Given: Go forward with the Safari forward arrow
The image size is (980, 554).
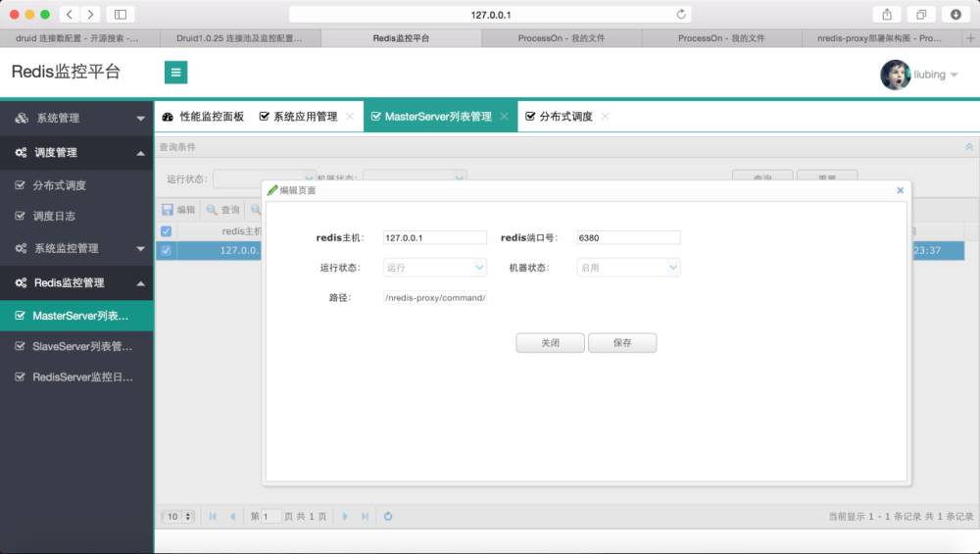Looking at the screenshot, I should click(x=90, y=15).
